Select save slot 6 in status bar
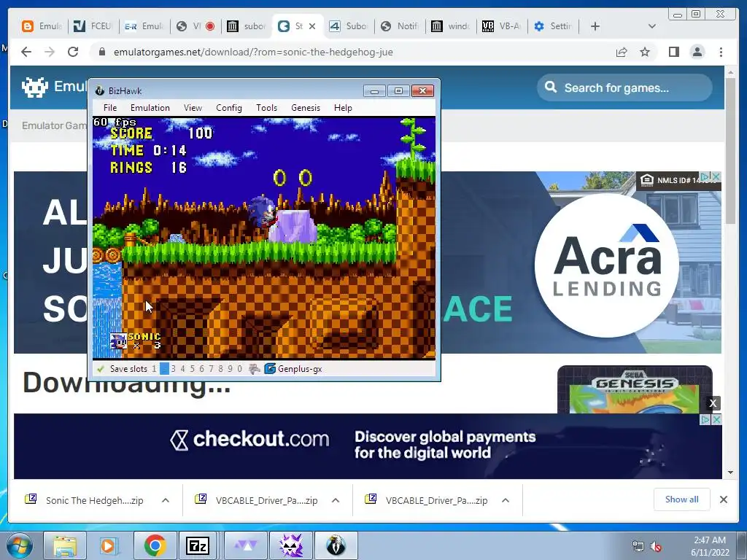This screenshot has width=747, height=560. [201, 368]
